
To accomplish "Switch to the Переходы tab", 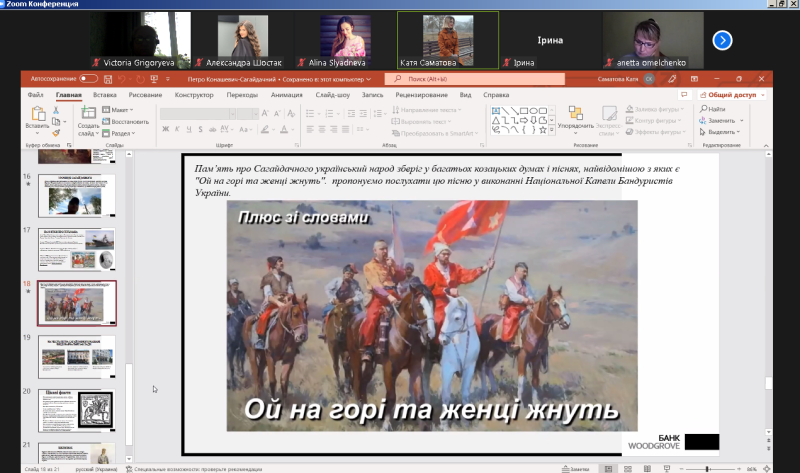I will point(242,95).
